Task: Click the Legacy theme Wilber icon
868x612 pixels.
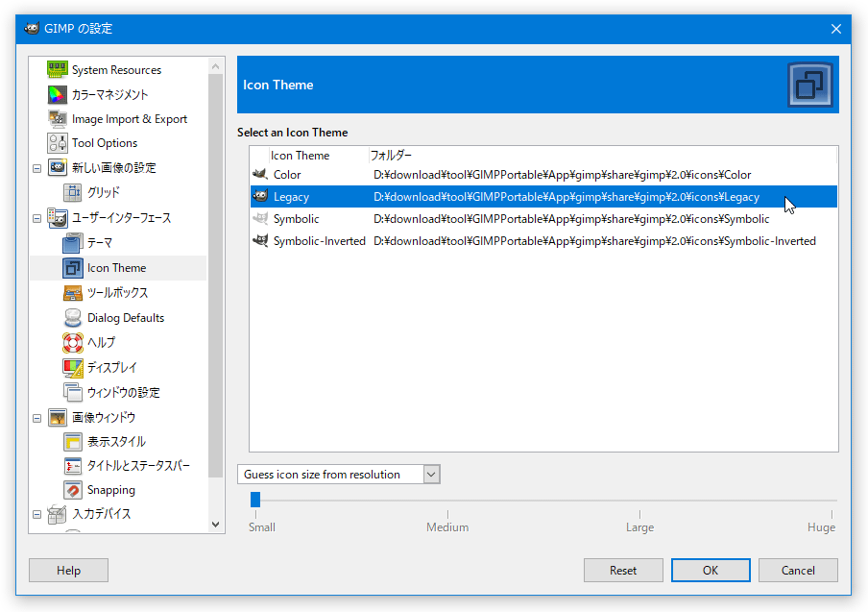Action: [260, 196]
